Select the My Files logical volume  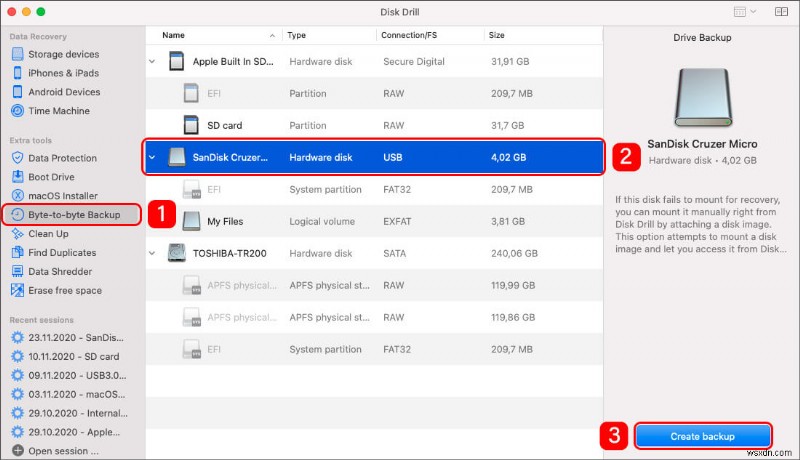pyautogui.click(x=374, y=221)
